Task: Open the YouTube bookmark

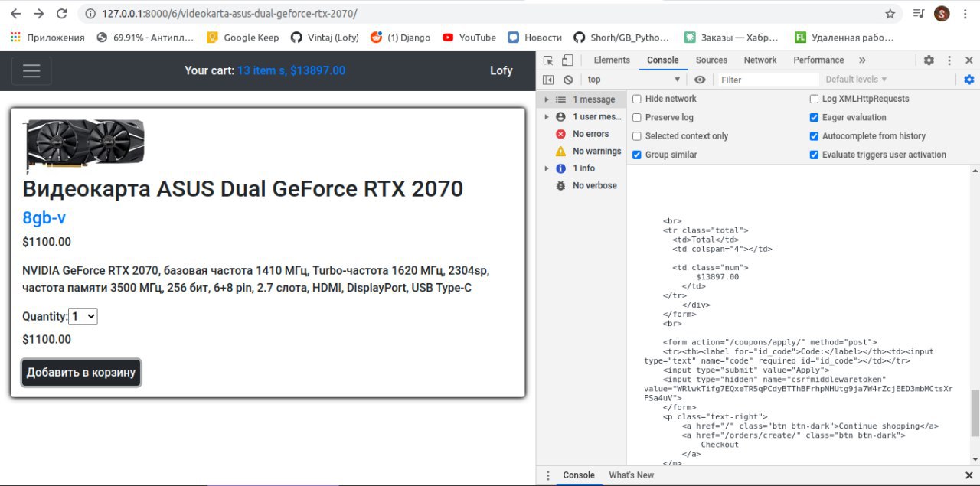Action: point(469,37)
